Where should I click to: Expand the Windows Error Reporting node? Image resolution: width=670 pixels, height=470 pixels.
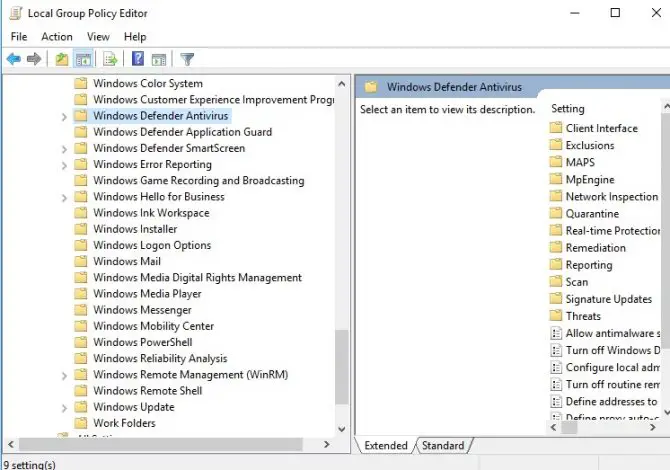pyautogui.click(x=64, y=165)
